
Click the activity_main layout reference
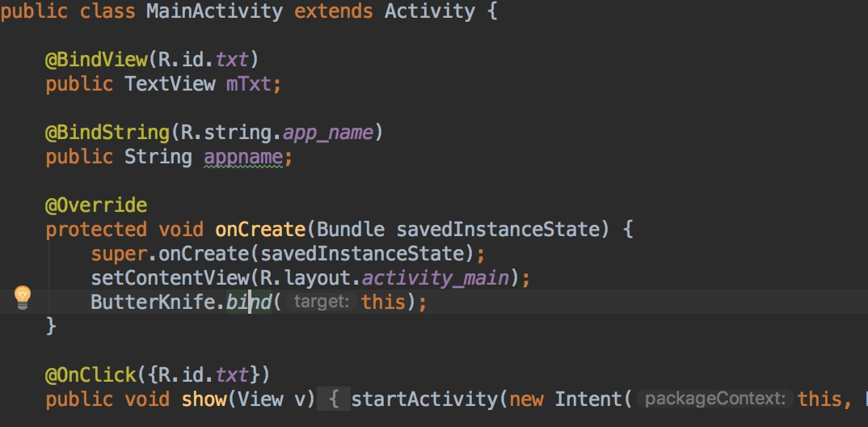[x=435, y=278]
